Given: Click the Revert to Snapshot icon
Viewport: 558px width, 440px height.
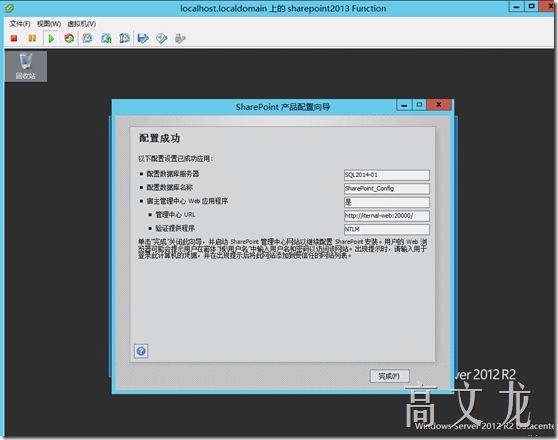Looking at the screenshot, I should (x=106, y=38).
